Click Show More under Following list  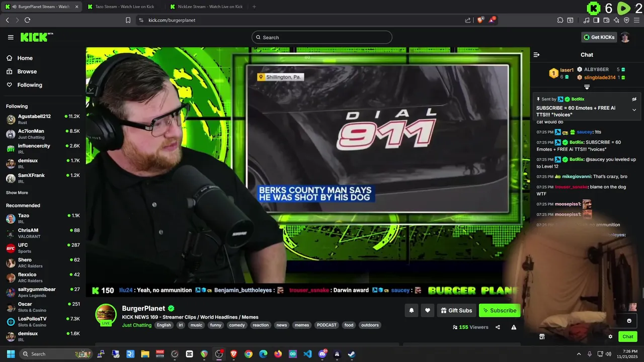tap(17, 193)
